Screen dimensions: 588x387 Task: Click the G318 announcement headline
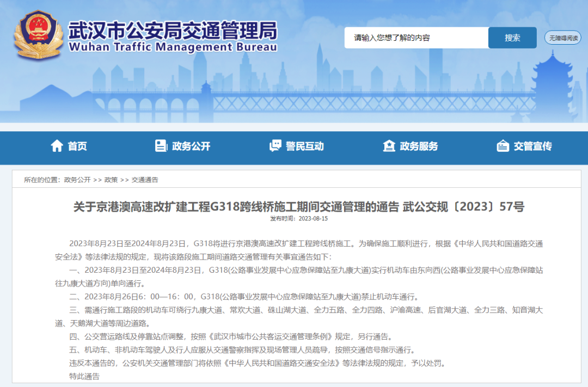tap(299, 207)
